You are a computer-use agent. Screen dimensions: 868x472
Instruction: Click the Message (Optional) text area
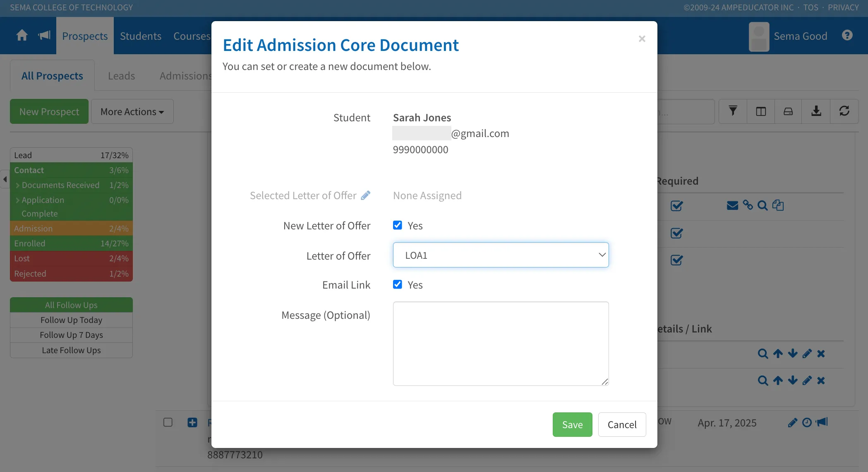click(501, 344)
